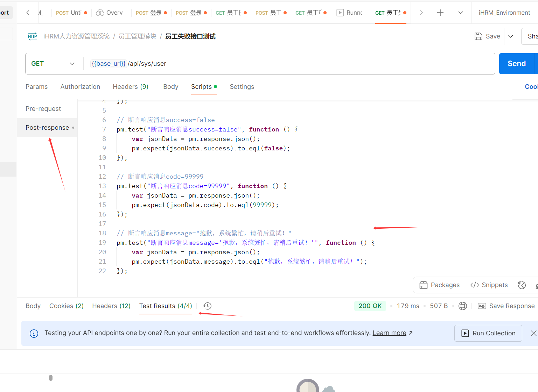
Task: Open the Cookies link at right
Action: pyautogui.click(x=531, y=87)
